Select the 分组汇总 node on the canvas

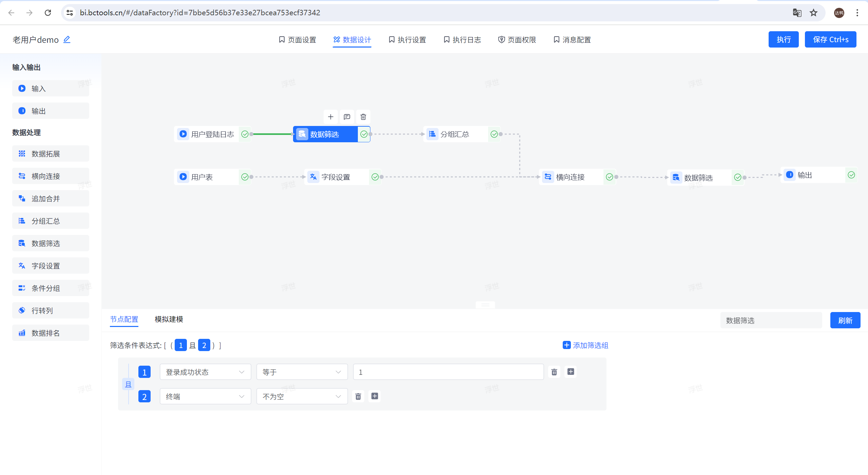click(455, 134)
